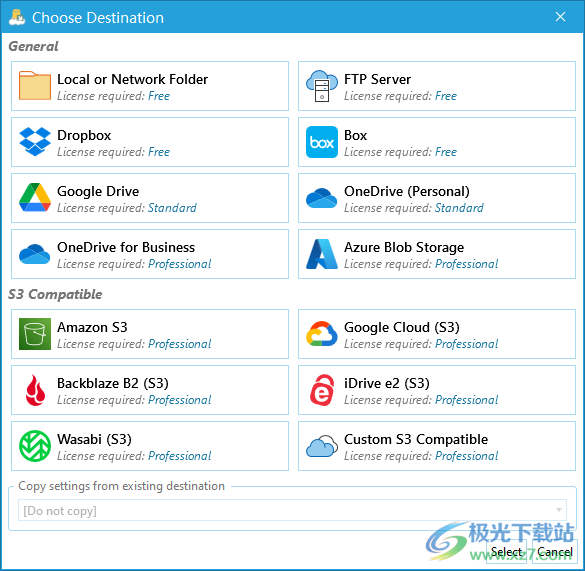Click the OneDrive (Personal) cloud icon
This screenshot has width=585, height=571.
pyautogui.click(x=322, y=198)
